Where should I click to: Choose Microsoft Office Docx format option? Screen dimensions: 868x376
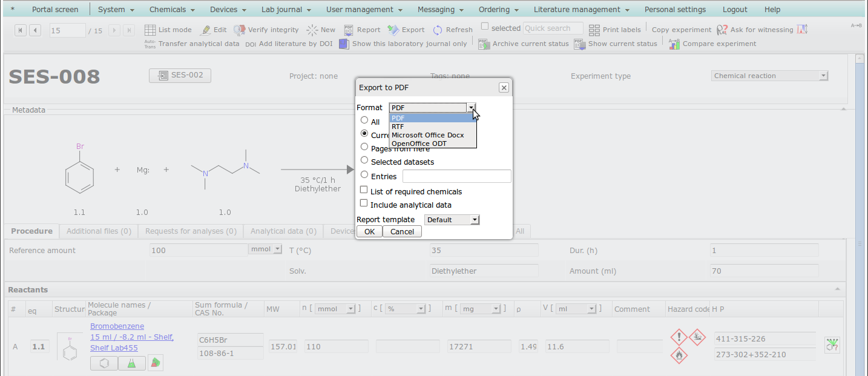(427, 135)
